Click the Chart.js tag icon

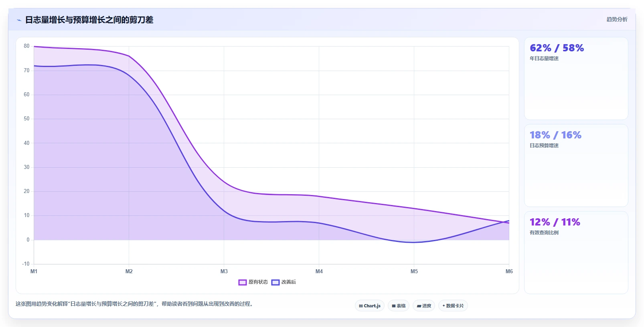pos(361,306)
